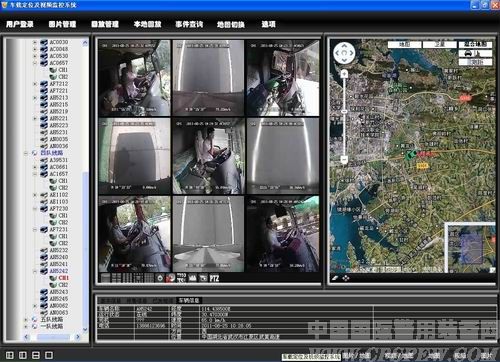The height and width of the screenshot is (362, 500).
Task: Click the map pan direction control
Action: pyautogui.click(x=344, y=53)
